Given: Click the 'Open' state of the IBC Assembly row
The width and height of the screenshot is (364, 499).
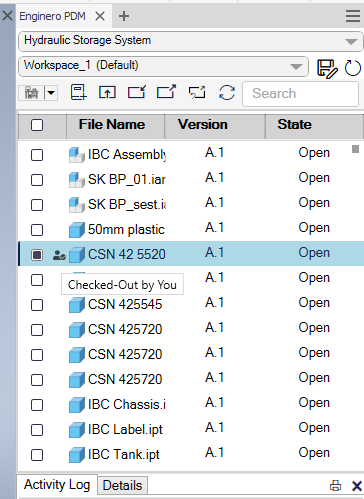Looking at the screenshot, I should pos(314,153).
